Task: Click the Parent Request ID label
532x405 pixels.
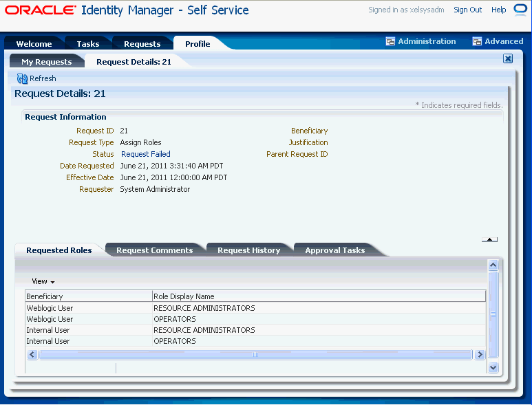Action: tap(297, 154)
